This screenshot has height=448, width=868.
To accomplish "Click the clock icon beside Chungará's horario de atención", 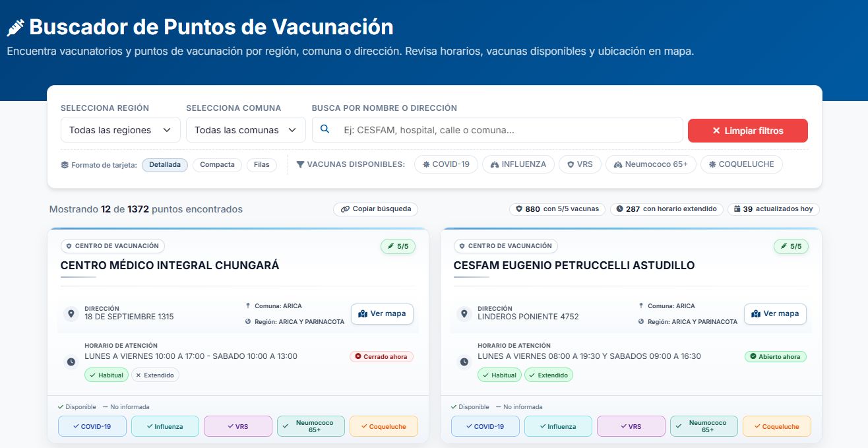I will click(x=71, y=362).
